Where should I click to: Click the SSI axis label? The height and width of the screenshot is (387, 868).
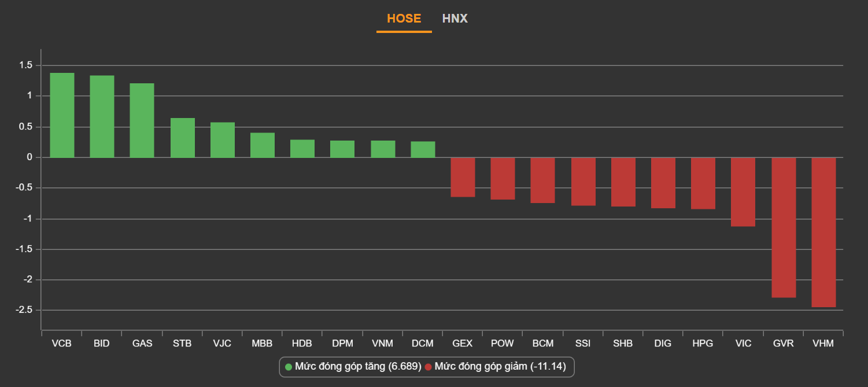click(x=583, y=344)
